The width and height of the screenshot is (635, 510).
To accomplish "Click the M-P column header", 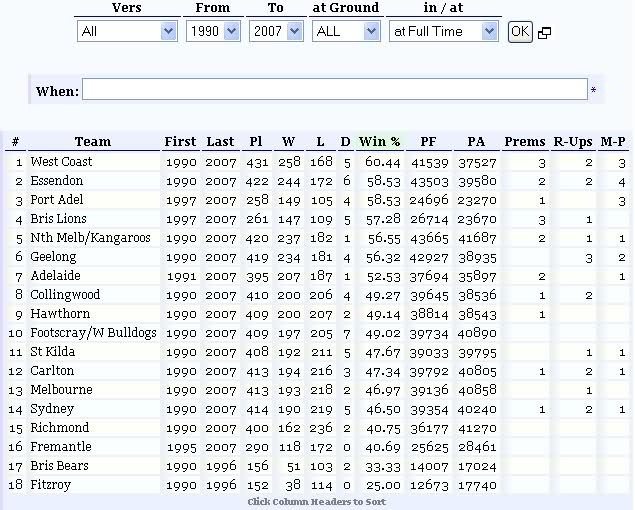I will pos(615,142).
